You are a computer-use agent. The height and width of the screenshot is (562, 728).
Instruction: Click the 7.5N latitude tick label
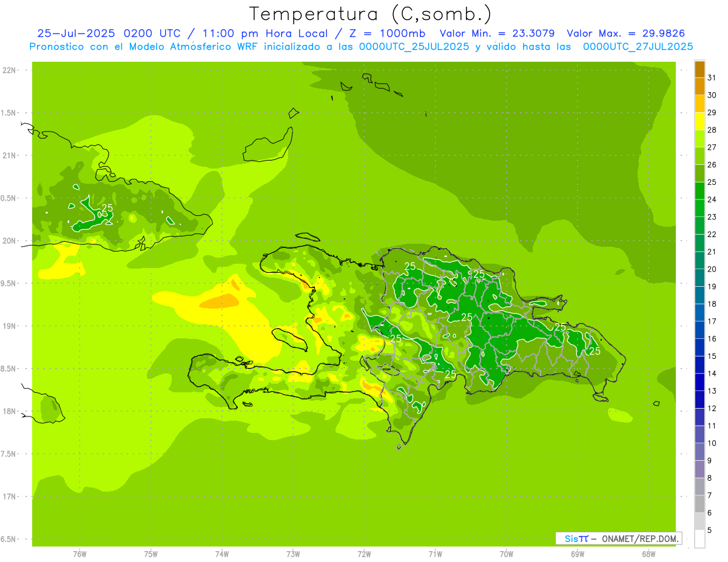click(x=9, y=454)
